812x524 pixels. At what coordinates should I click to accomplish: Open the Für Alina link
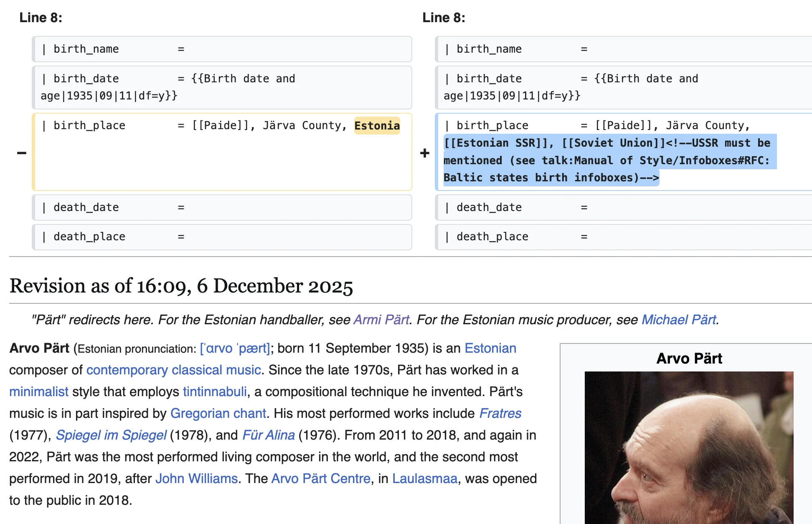[269, 435]
